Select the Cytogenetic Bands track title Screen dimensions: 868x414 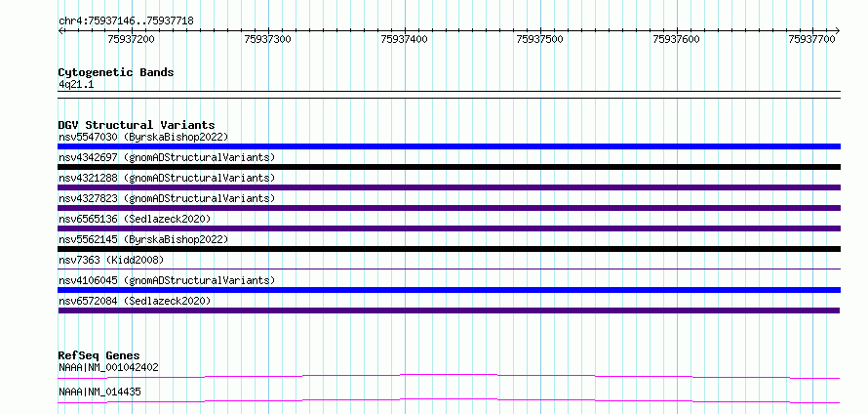coord(116,72)
